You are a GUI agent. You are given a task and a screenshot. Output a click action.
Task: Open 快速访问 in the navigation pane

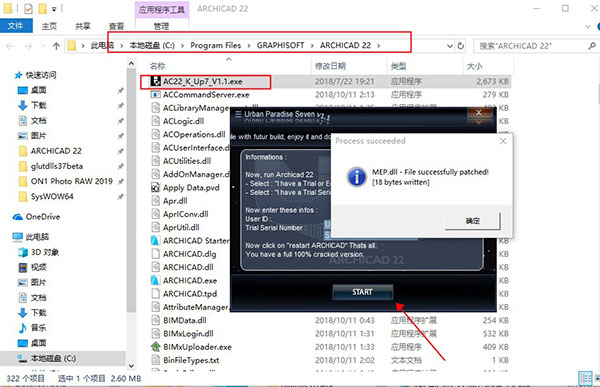tap(41, 75)
